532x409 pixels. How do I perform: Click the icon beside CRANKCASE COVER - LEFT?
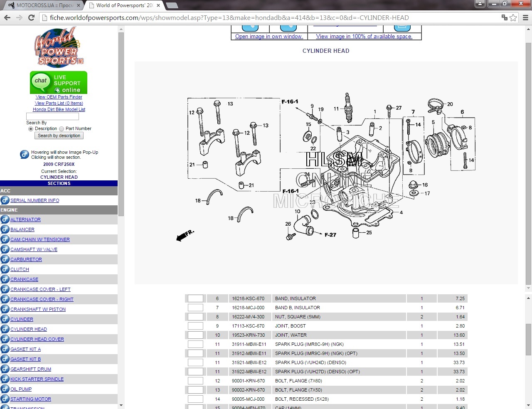(x=5, y=289)
